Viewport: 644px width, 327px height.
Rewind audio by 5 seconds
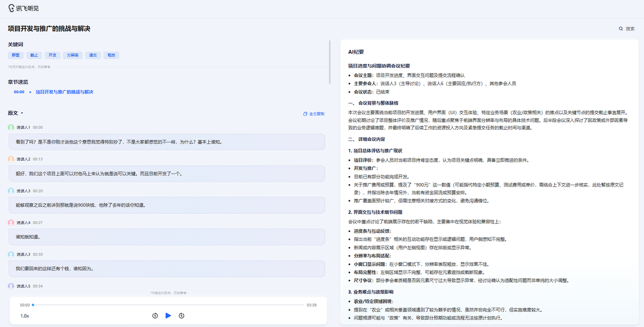[155, 315]
